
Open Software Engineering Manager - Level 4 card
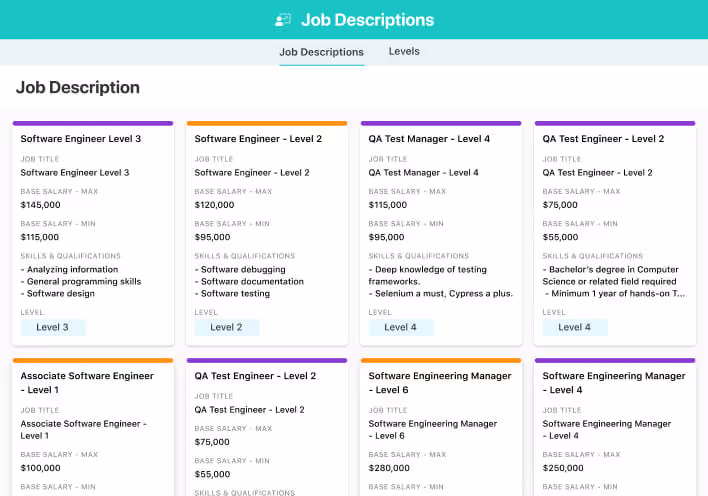point(613,382)
